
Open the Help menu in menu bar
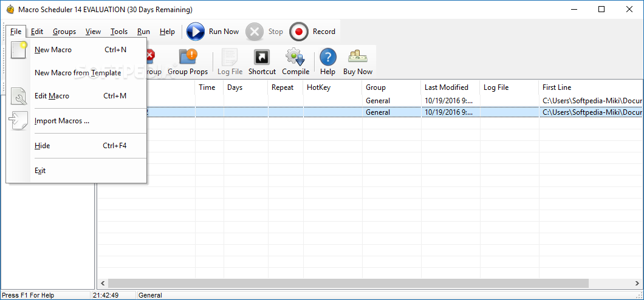tap(167, 32)
